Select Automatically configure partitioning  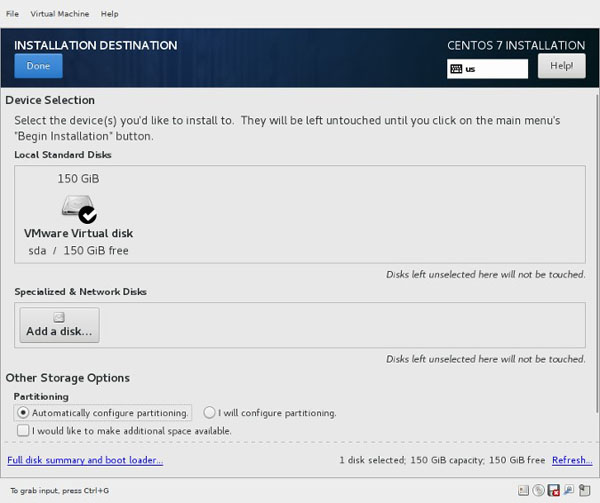click(x=103, y=413)
